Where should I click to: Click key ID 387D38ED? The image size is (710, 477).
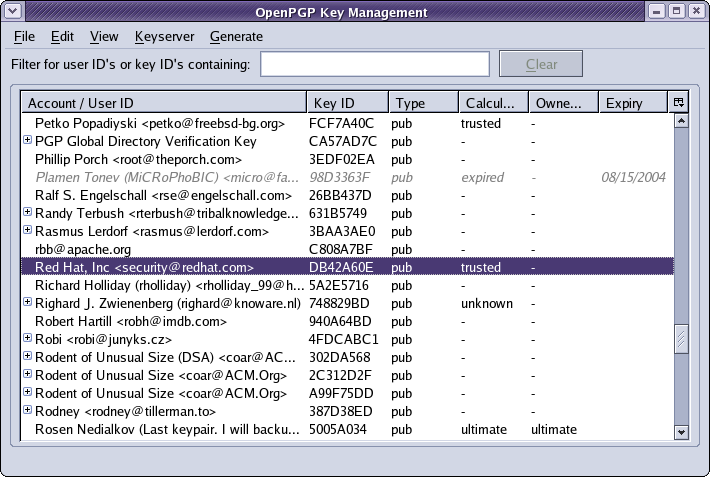341,411
